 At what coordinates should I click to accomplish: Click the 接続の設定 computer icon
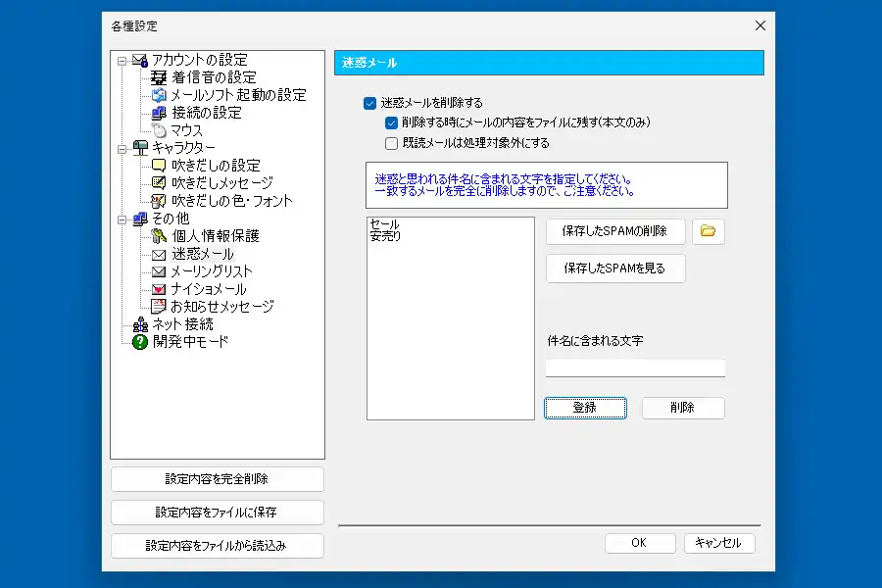(x=159, y=113)
